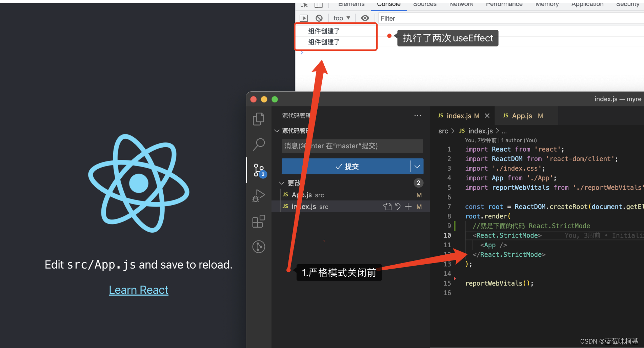644x348 pixels.
Task: Toggle the live expression eye icon
Action: point(365,18)
